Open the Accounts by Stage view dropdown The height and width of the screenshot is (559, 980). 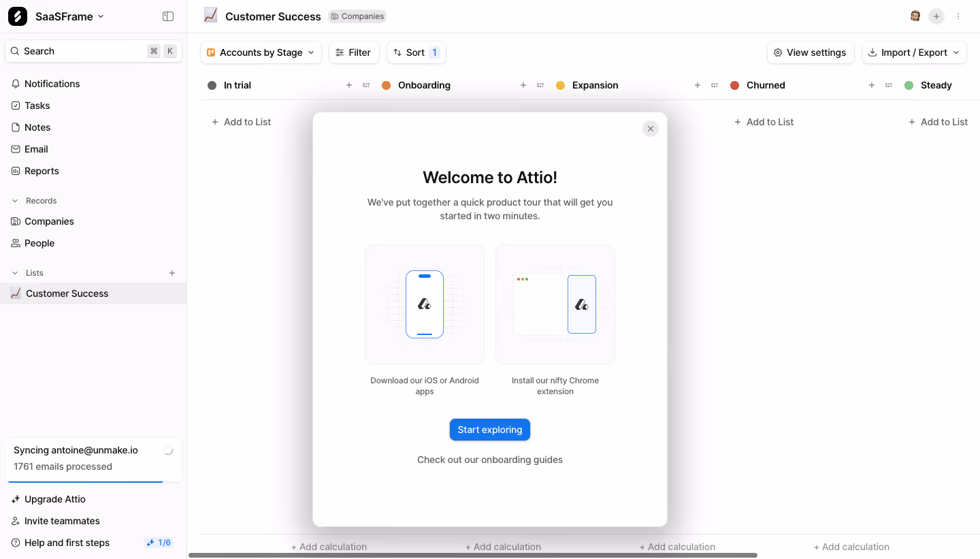pyautogui.click(x=261, y=52)
